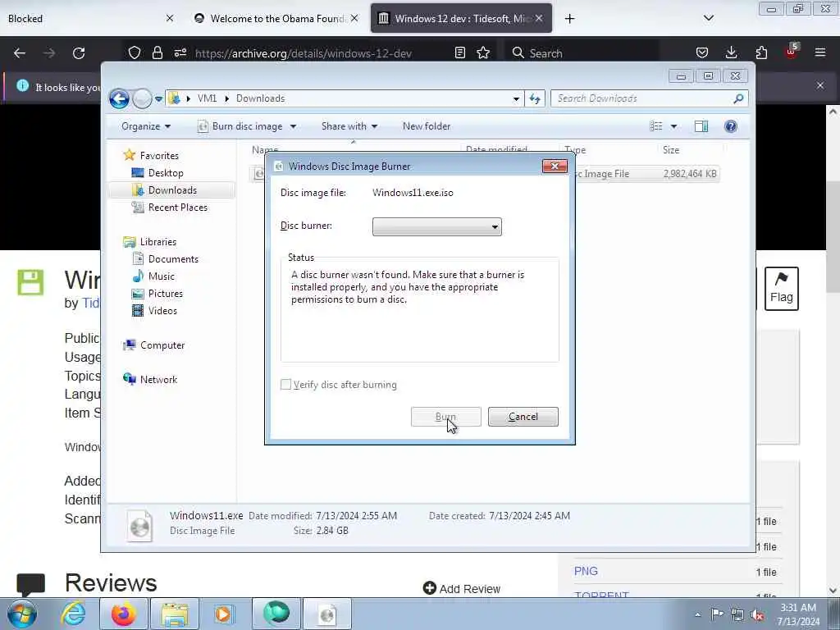This screenshot has height=630, width=840.
Task: Open Firefox tracking protection shield icon
Action: [x=135, y=52]
